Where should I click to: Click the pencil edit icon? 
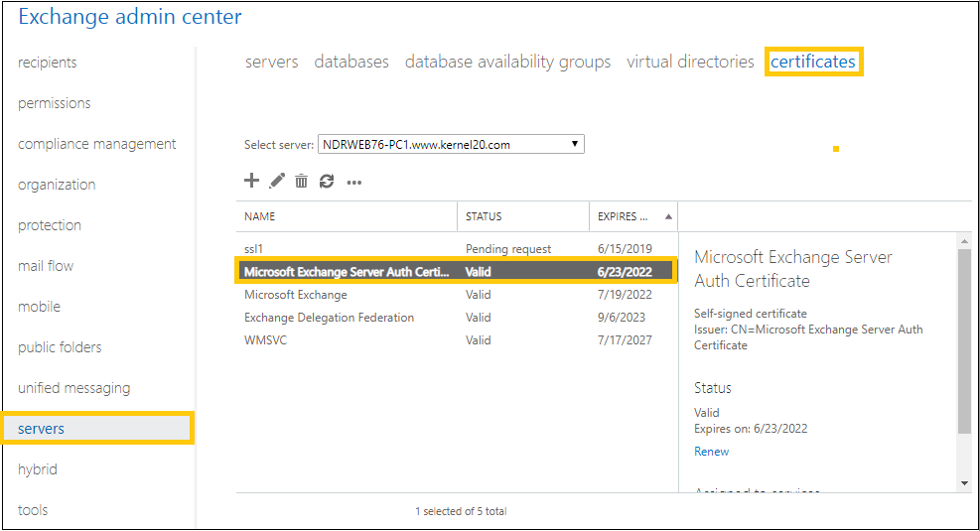[277, 181]
